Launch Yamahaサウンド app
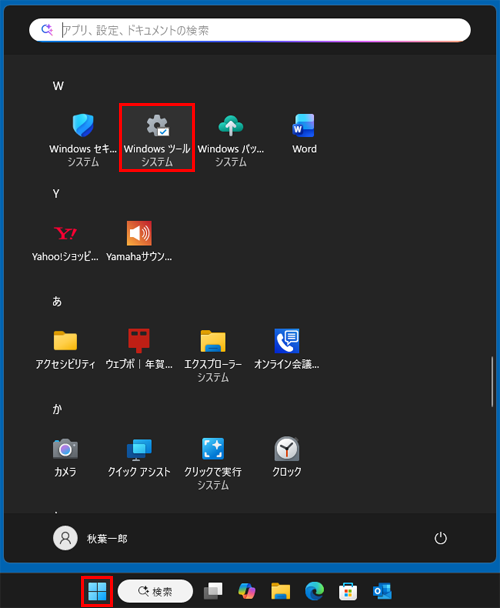The width and height of the screenshot is (500, 608). [x=139, y=242]
